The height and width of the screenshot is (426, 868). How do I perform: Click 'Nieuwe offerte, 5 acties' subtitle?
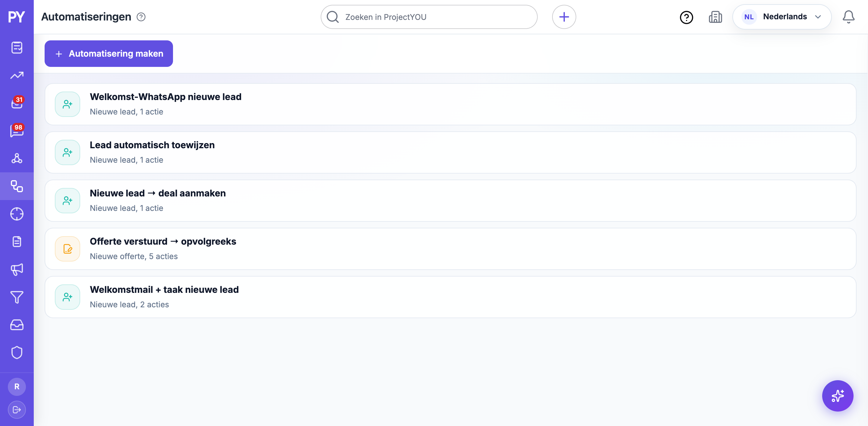[134, 256]
